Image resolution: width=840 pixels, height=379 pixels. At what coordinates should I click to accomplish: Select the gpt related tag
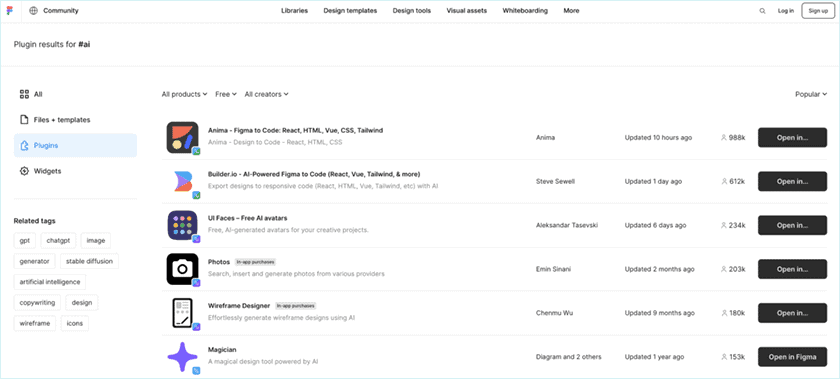point(25,241)
